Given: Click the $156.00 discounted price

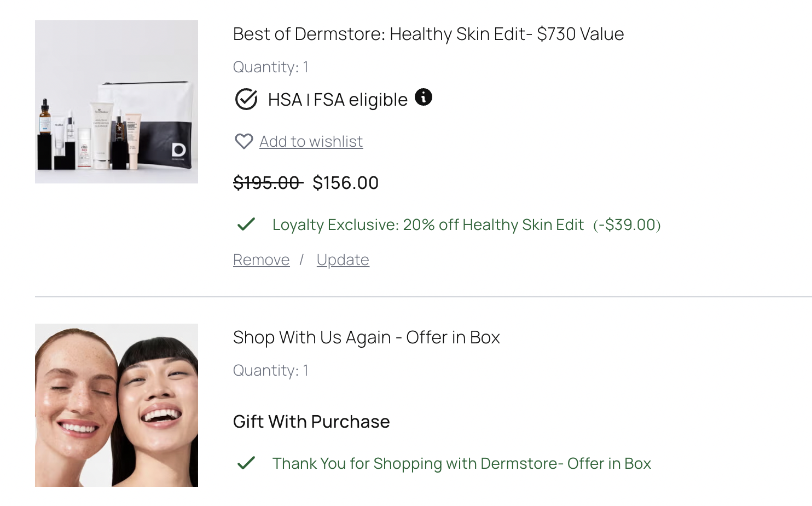Looking at the screenshot, I should click(345, 183).
